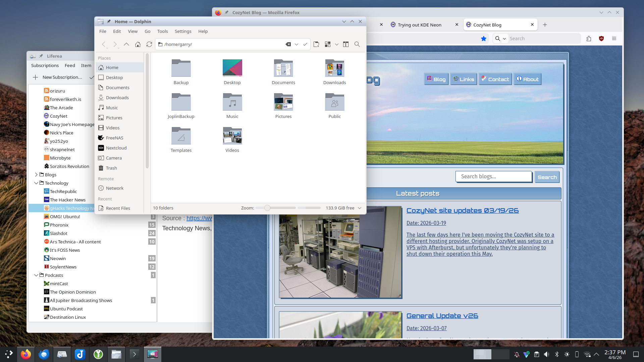Click the go up one level arrow
This screenshot has height=362, width=644.
126,44
